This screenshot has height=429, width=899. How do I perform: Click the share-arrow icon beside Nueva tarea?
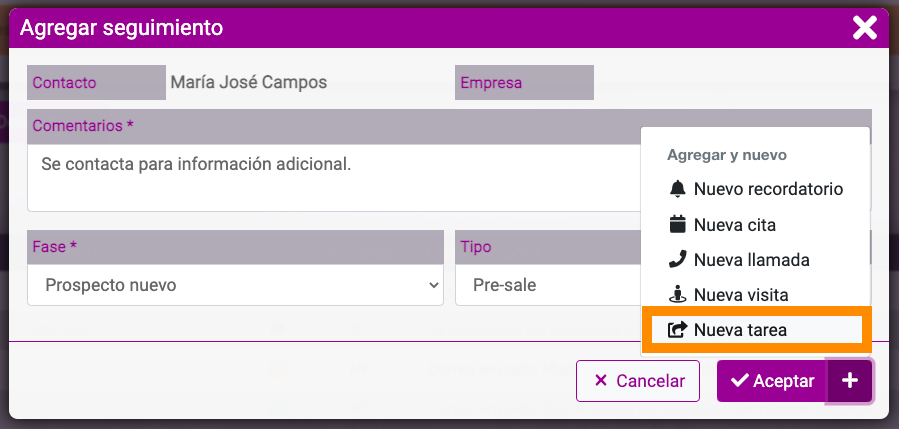(677, 330)
